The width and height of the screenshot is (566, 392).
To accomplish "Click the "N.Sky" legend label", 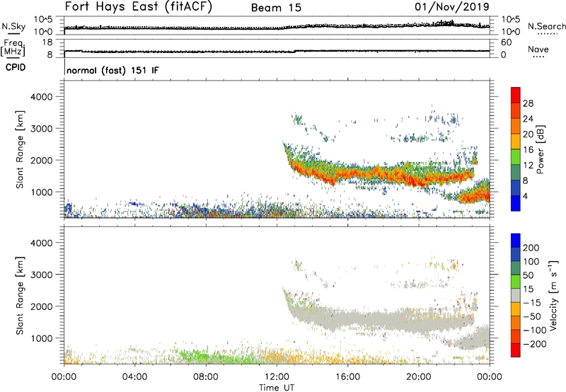I will click(x=13, y=26).
